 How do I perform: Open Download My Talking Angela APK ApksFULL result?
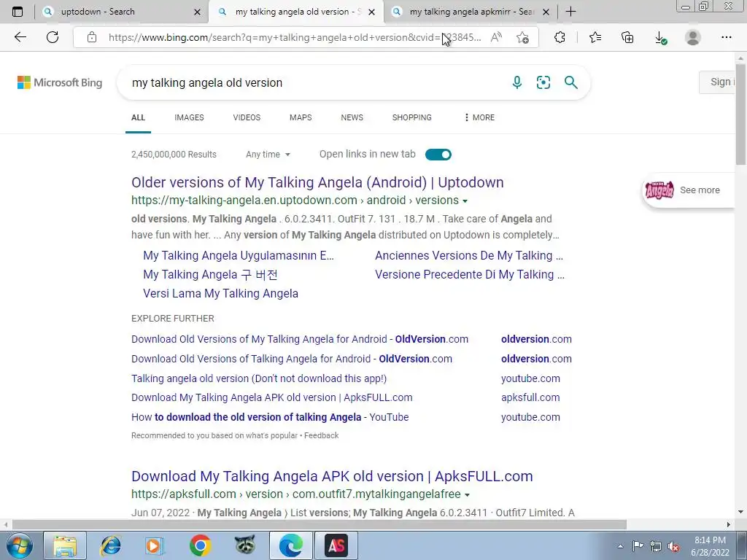click(x=332, y=476)
